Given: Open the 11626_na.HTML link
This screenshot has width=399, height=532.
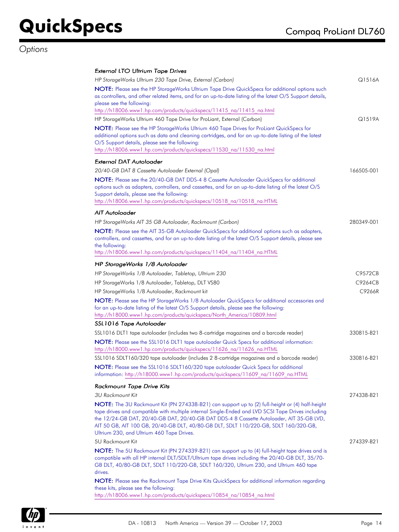Looking at the screenshot, I should pos(186,349).
